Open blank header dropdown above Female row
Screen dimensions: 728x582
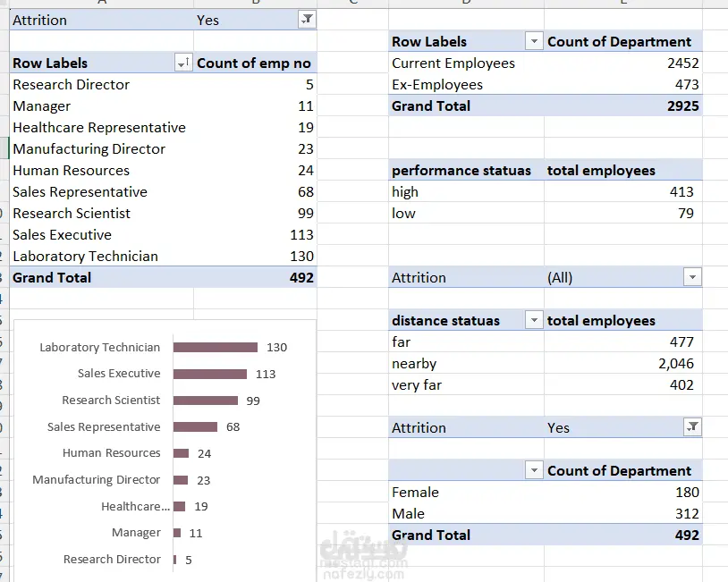(x=534, y=470)
